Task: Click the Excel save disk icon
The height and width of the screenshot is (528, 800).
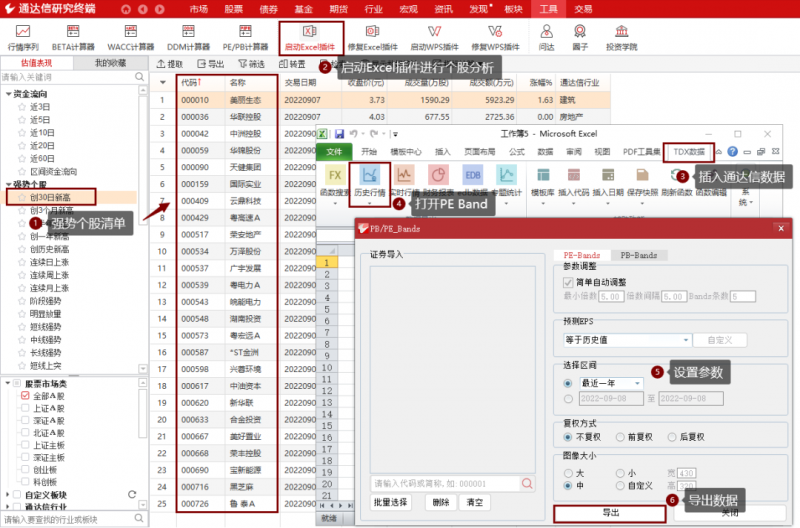Action: click(x=339, y=134)
